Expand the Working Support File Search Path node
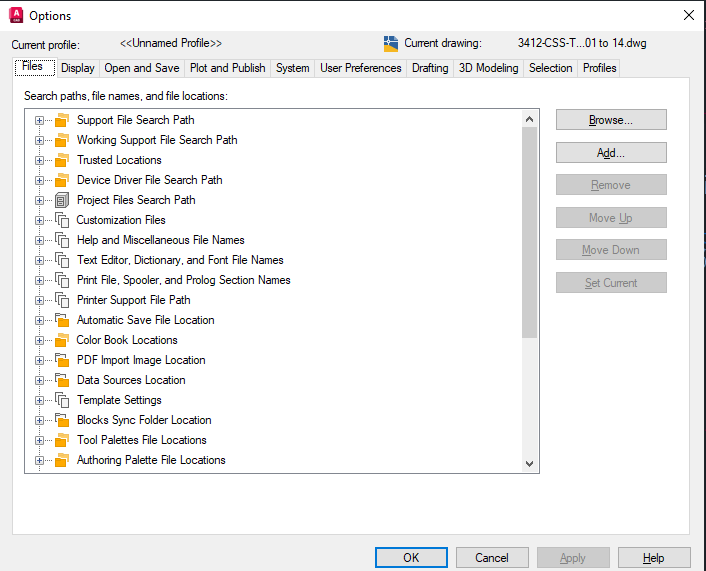 tap(40, 140)
